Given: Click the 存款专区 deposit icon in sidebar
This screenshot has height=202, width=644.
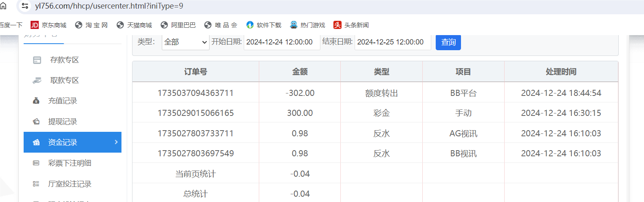Looking at the screenshot, I should point(37,60).
